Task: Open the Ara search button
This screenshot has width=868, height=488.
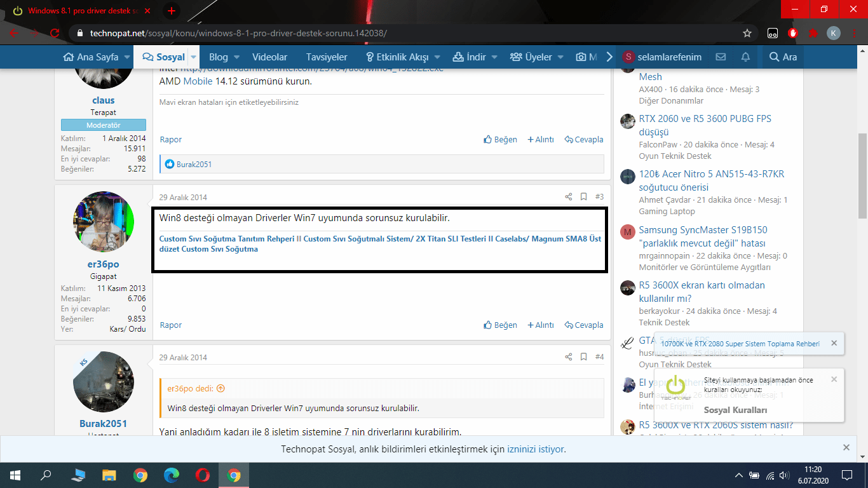Action: click(783, 57)
